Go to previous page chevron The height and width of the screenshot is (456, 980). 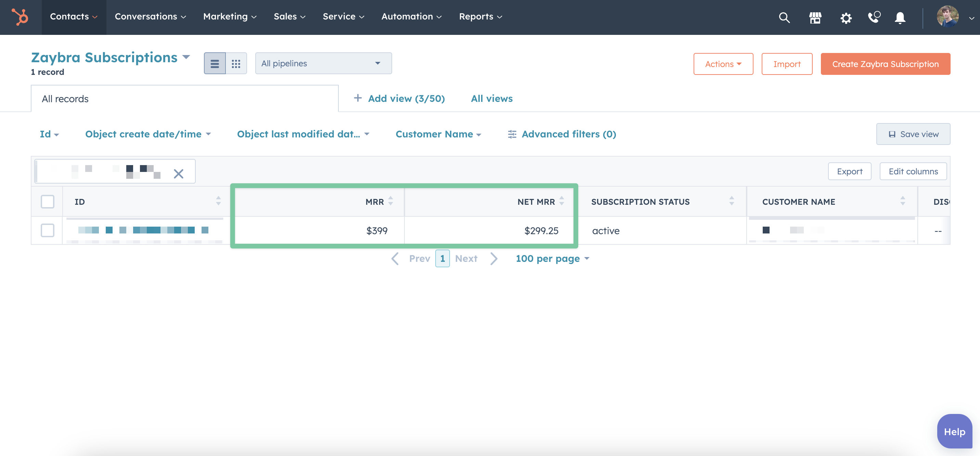click(x=395, y=259)
